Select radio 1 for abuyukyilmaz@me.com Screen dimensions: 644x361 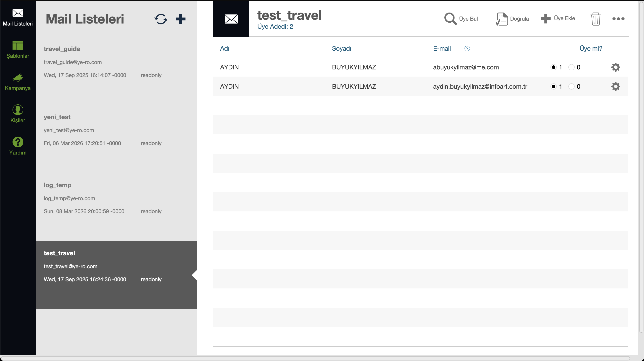553,67
